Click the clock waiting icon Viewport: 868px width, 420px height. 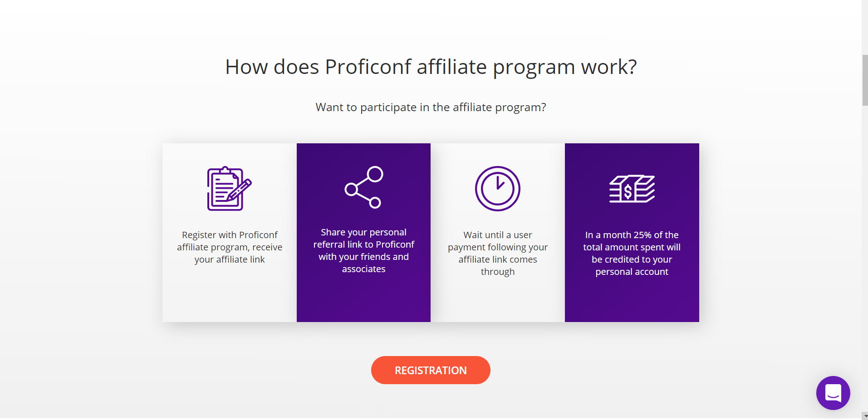(x=497, y=188)
